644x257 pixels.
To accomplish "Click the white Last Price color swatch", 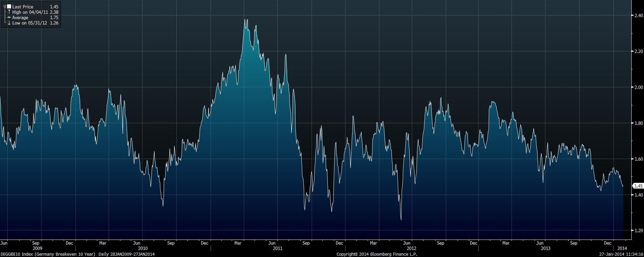I will (9, 7).
